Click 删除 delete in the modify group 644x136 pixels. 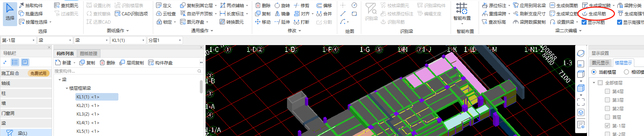(x=263, y=5)
